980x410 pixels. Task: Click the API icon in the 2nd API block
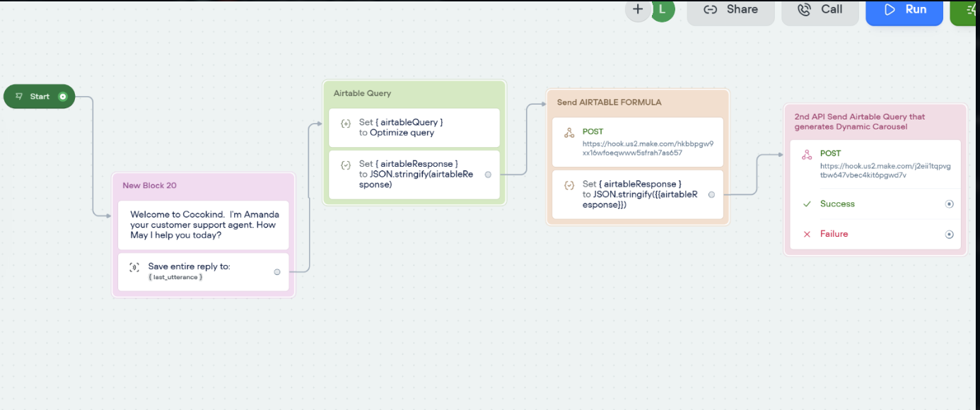click(807, 155)
